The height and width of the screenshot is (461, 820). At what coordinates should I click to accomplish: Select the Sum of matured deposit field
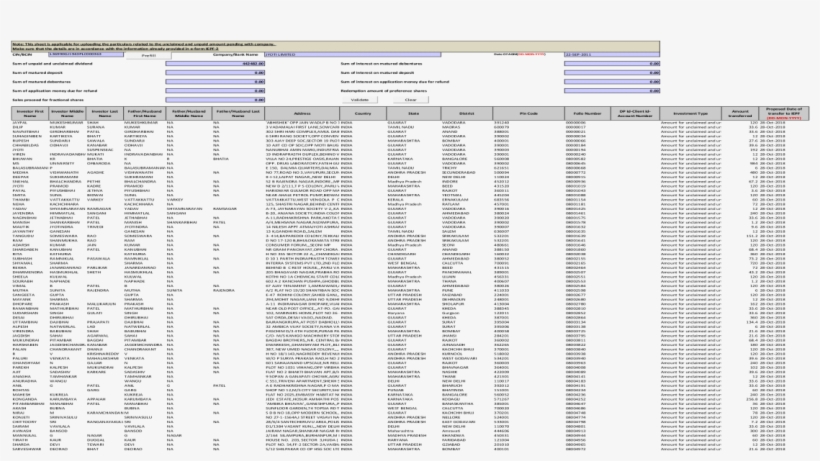pos(215,73)
